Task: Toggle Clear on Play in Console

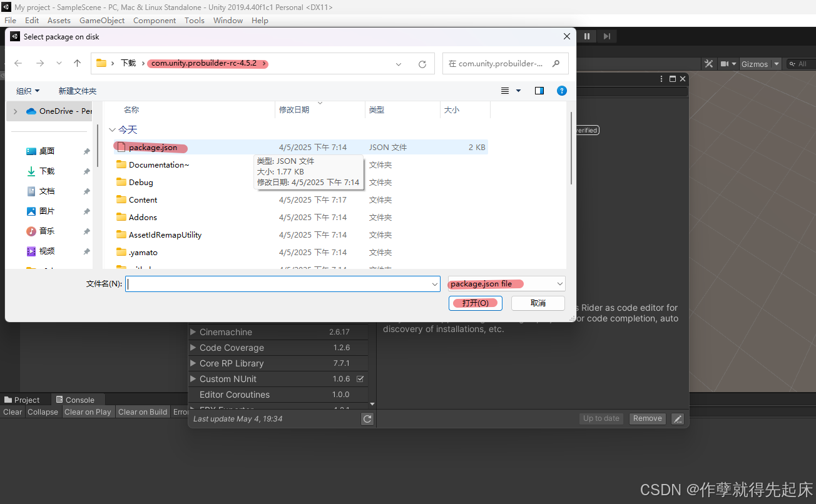Action: tap(88, 412)
